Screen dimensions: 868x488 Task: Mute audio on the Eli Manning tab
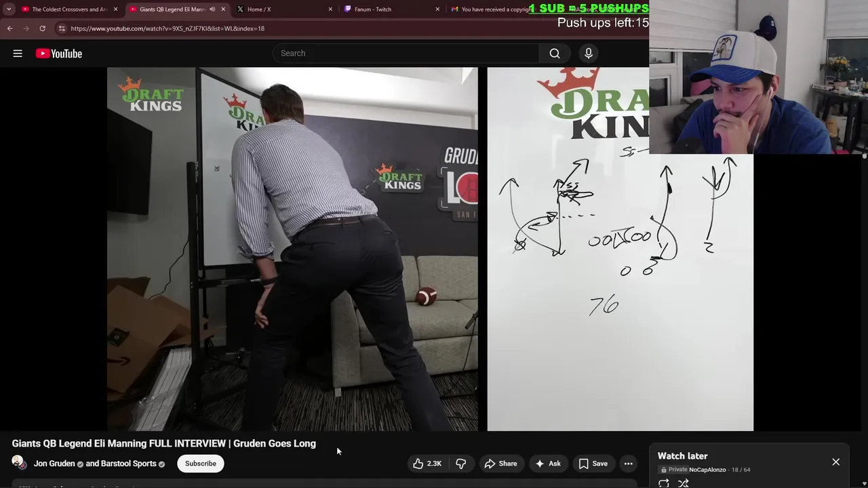[212, 9]
